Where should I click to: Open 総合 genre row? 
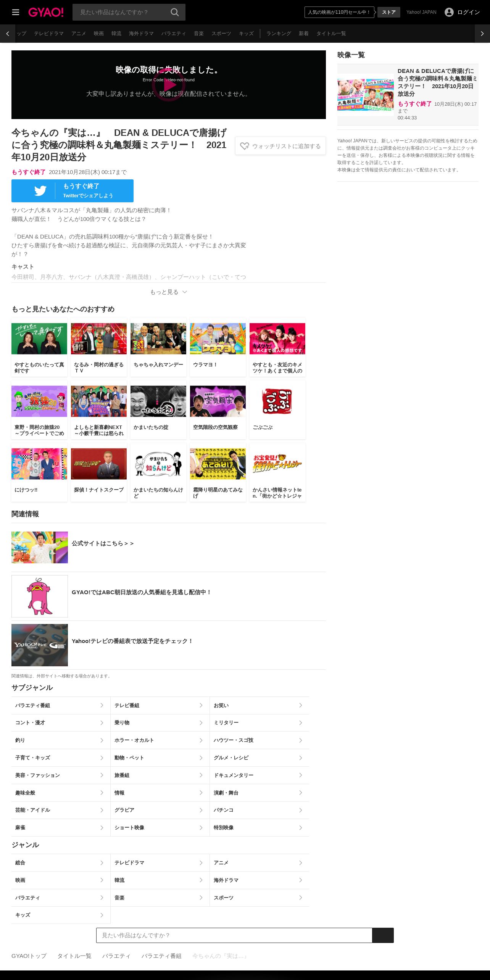click(x=61, y=862)
